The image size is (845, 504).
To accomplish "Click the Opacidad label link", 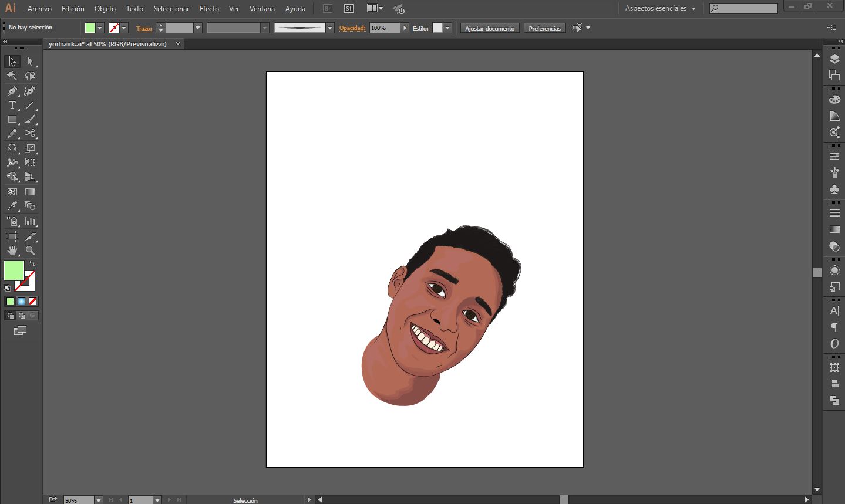I will [x=352, y=28].
